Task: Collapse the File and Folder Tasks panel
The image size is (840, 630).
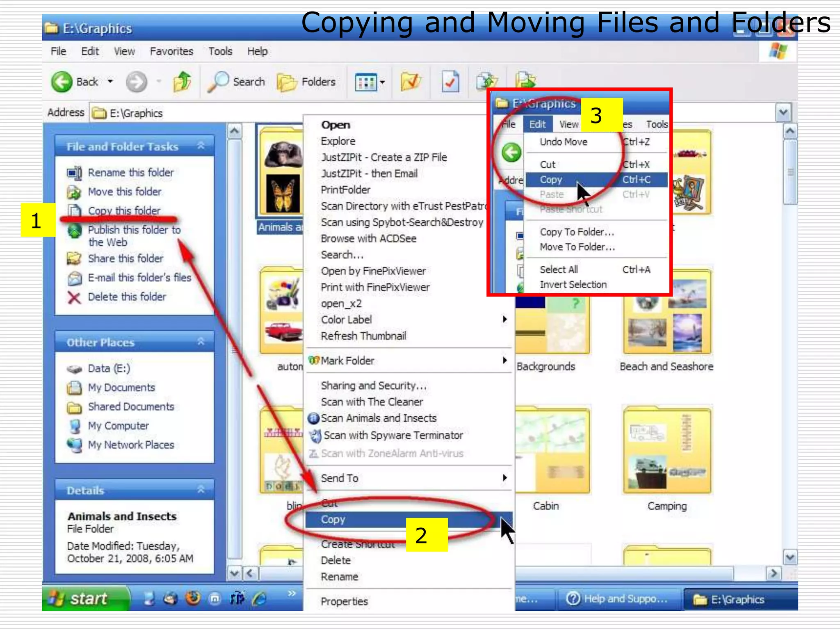Action: click(x=201, y=146)
